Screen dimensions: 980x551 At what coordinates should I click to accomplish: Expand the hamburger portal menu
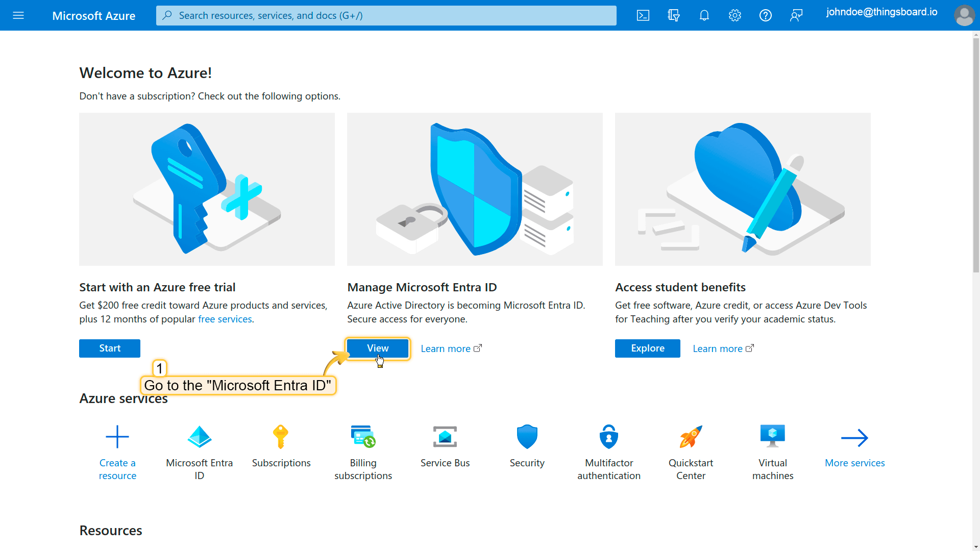pos(18,15)
